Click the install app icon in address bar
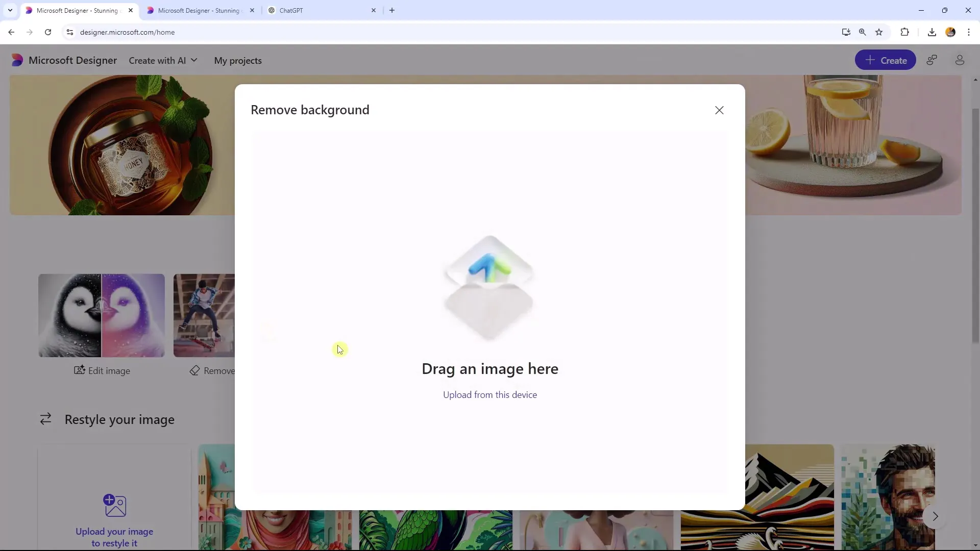 [846, 32]
